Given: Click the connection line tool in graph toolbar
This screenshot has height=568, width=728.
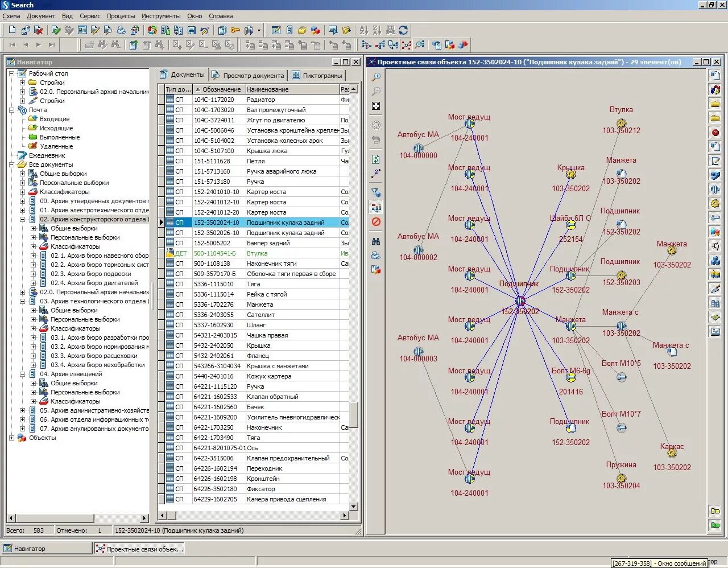Looking at the screenshot, I should point(376,174).
